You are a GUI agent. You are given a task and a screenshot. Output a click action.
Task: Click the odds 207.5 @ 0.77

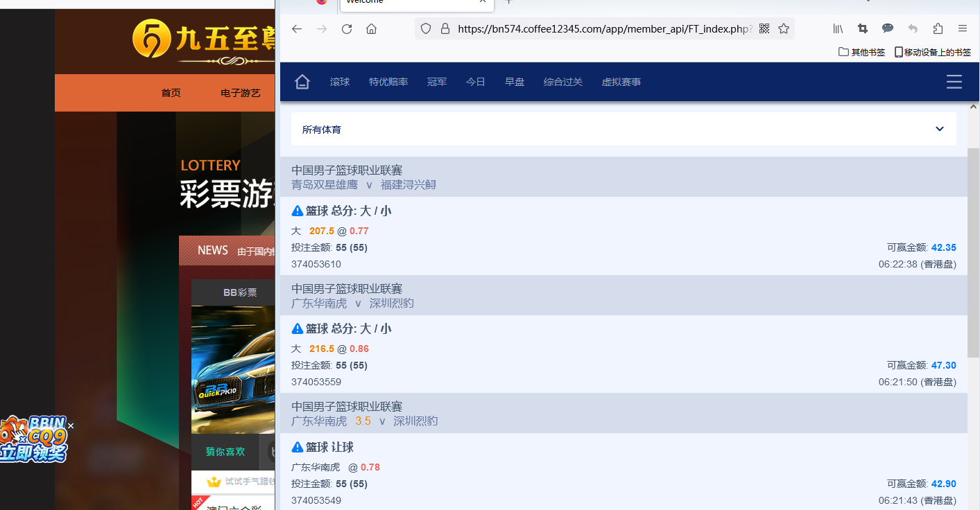[x=339, y=231]
